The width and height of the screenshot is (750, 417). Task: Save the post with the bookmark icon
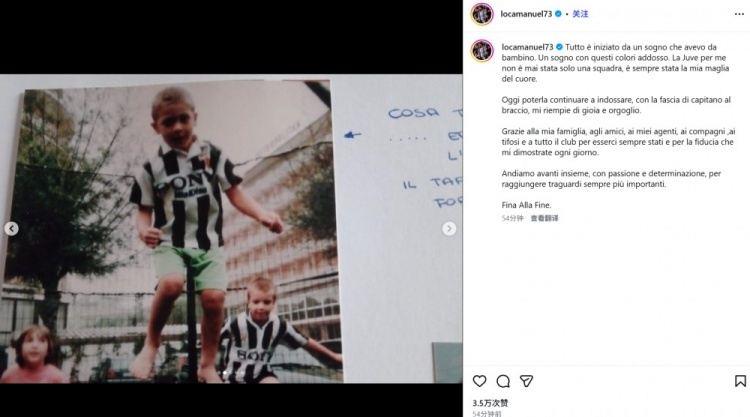(740, 381)
